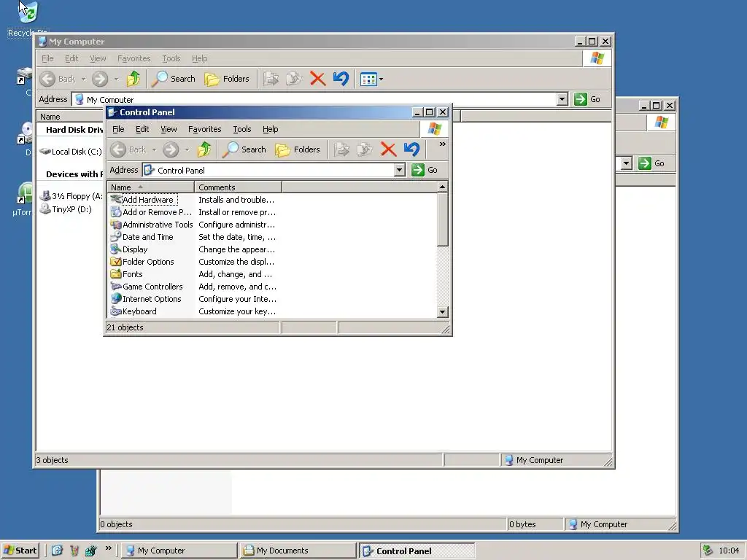Click Folders in My Computer toolbar

pos(227,79)
